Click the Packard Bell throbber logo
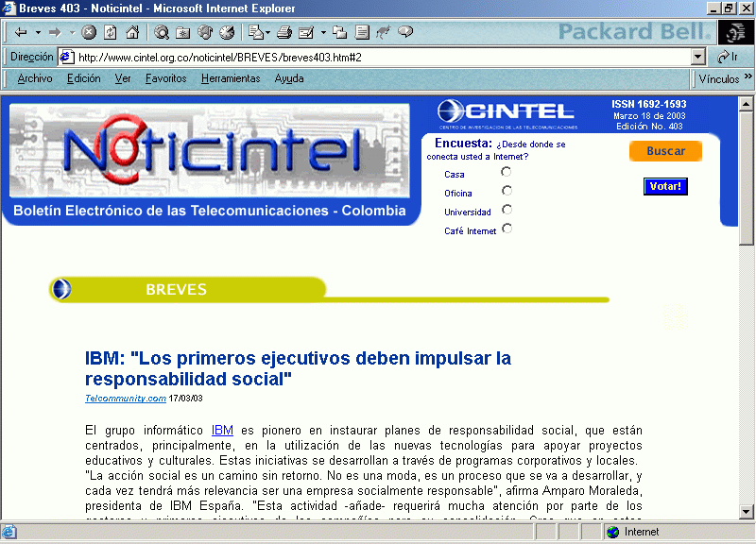This screenshot has height=544, width=756. (735, 32)
